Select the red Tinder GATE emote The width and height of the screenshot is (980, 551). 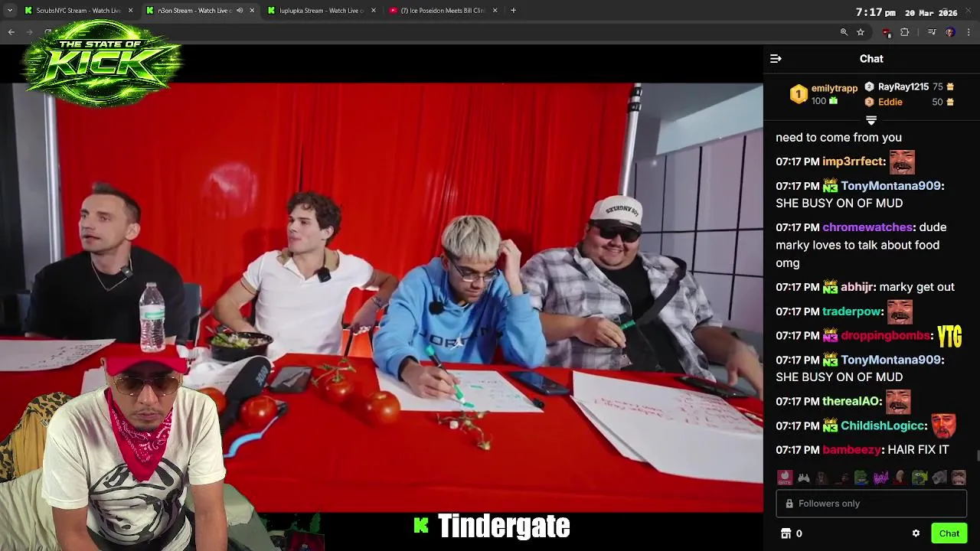coord(785,478)
